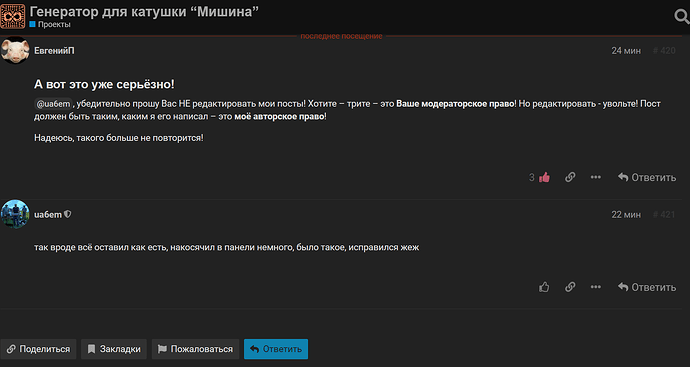Open the ЕвгенийП username link
The width and height of the screenshot is (690, 367).
coord(54,51)
